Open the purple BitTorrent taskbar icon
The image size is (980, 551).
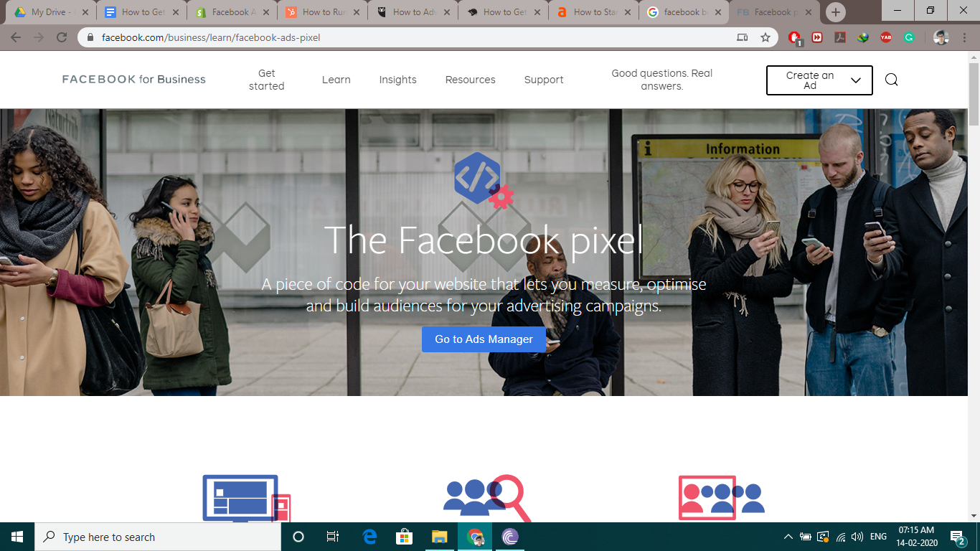point(509,537)
